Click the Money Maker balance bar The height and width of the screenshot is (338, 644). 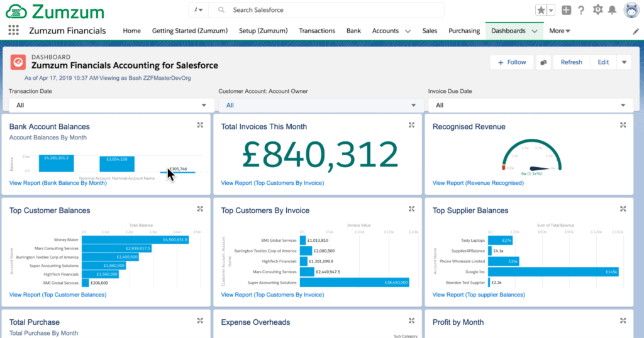coord(135,239)
